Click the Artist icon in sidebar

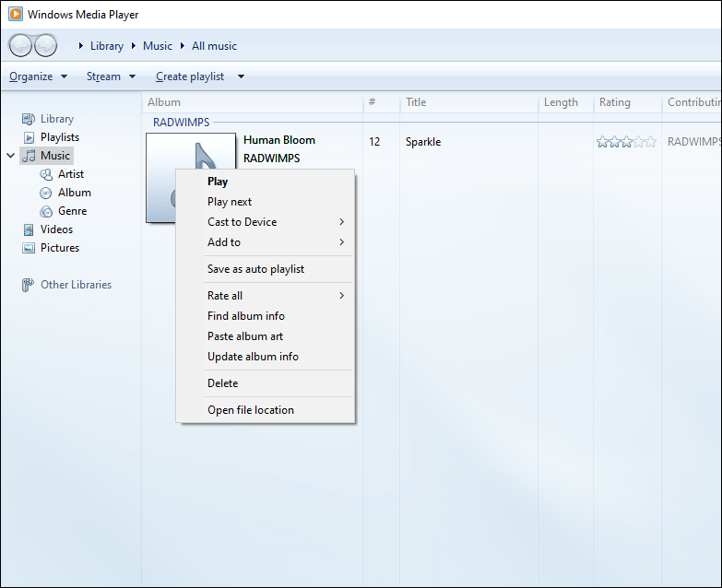click(x=46, y=174)
